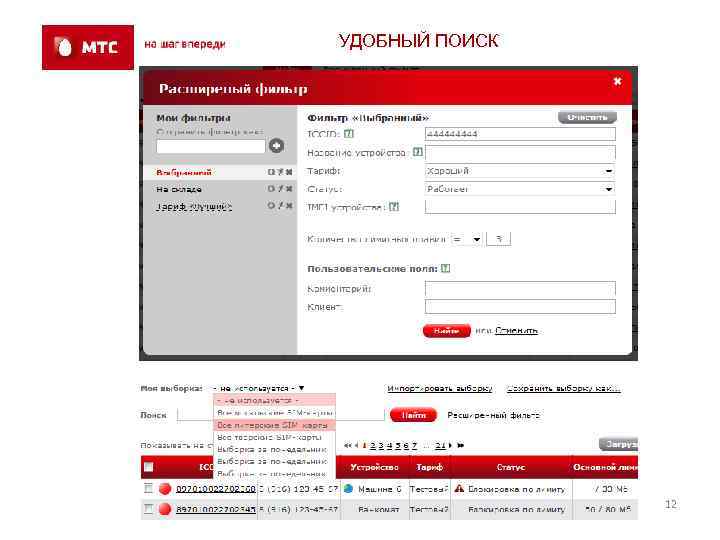This screenshot has height=540, width=720.
Task: Apply the 'На складе' saved filter icon
Action: [271, 189]
